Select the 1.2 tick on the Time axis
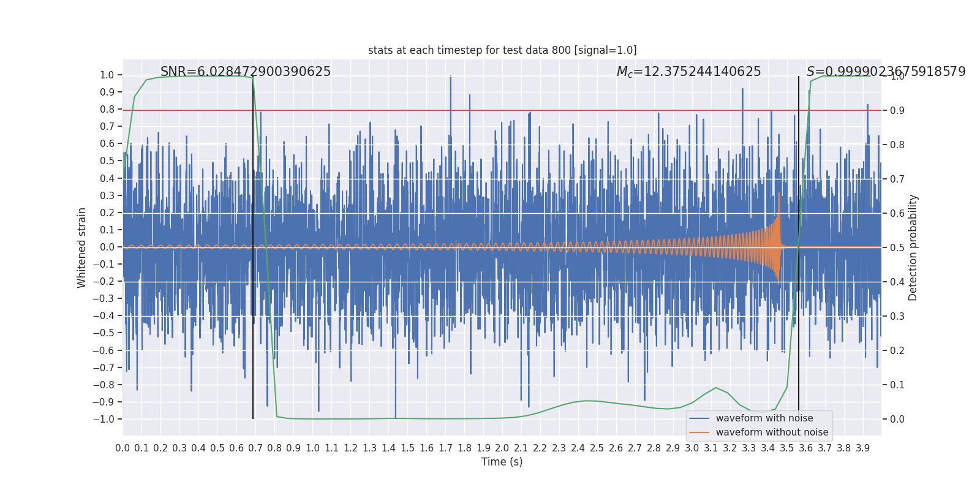This screenshot has height=490, width=980. pyautogui.click(x=350, y=448)
